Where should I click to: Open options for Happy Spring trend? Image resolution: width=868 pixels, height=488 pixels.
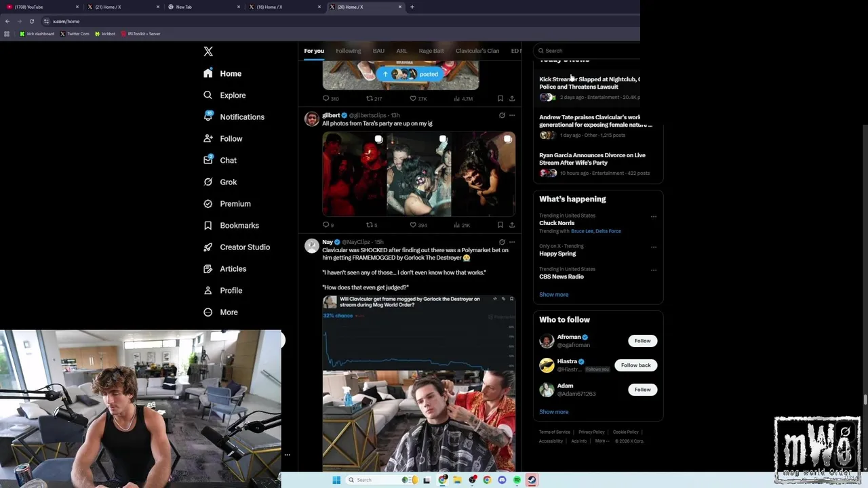654,247
